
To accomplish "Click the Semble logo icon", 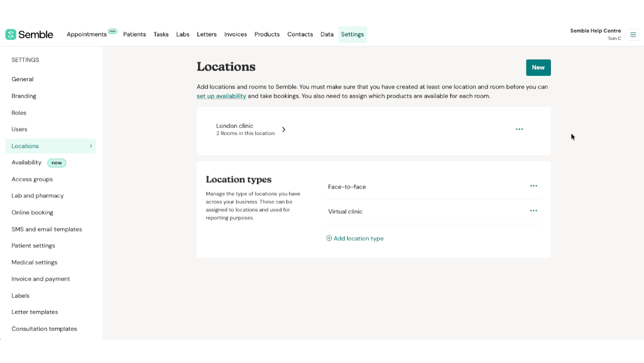I will [11, 35].
